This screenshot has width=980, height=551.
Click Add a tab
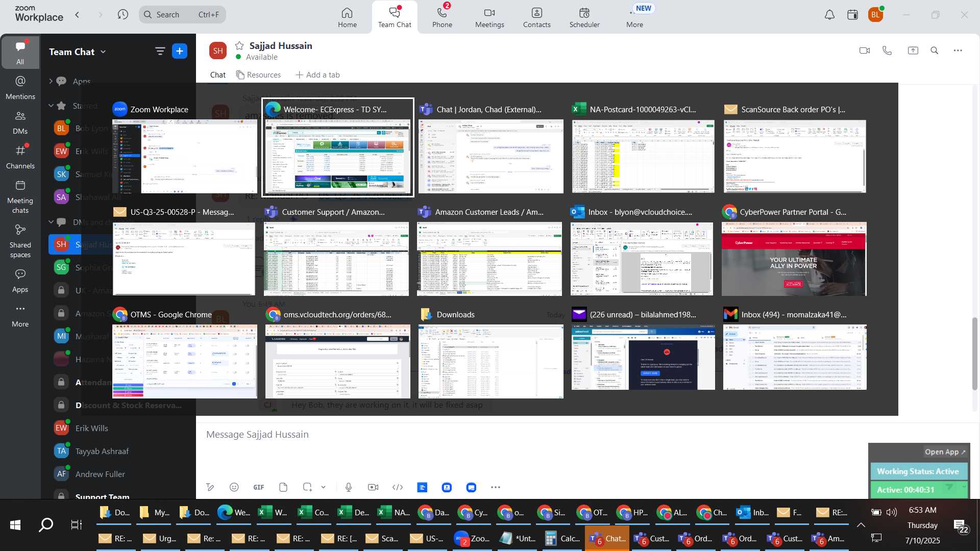coord(317,74)
